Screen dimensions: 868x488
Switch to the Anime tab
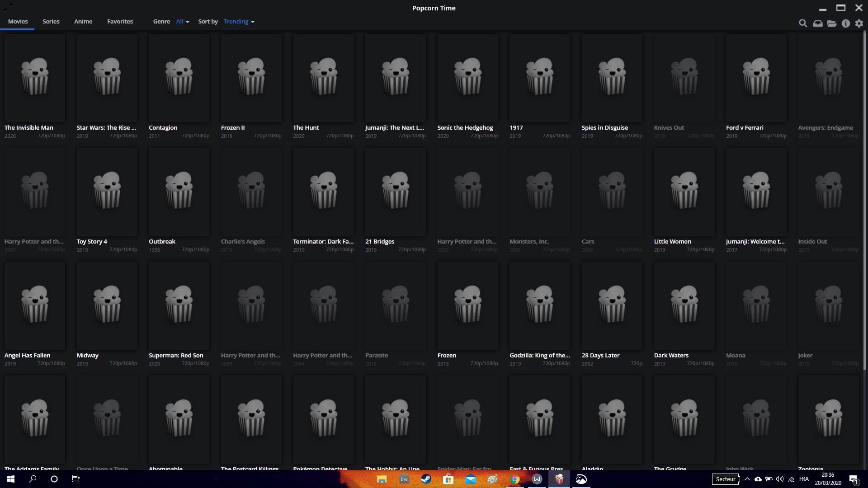coord(83,22)
